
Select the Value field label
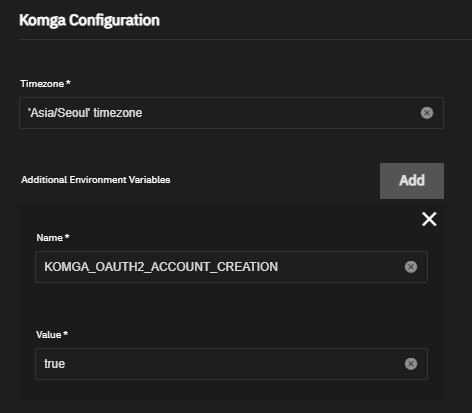(49, 335)
